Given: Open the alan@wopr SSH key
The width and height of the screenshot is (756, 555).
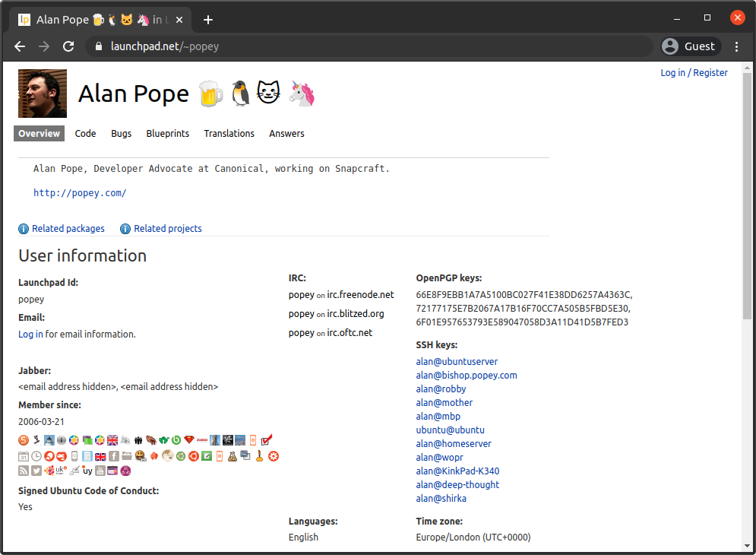Looking at the screenshot, I should pyautogui.click(x=439, y=458).
